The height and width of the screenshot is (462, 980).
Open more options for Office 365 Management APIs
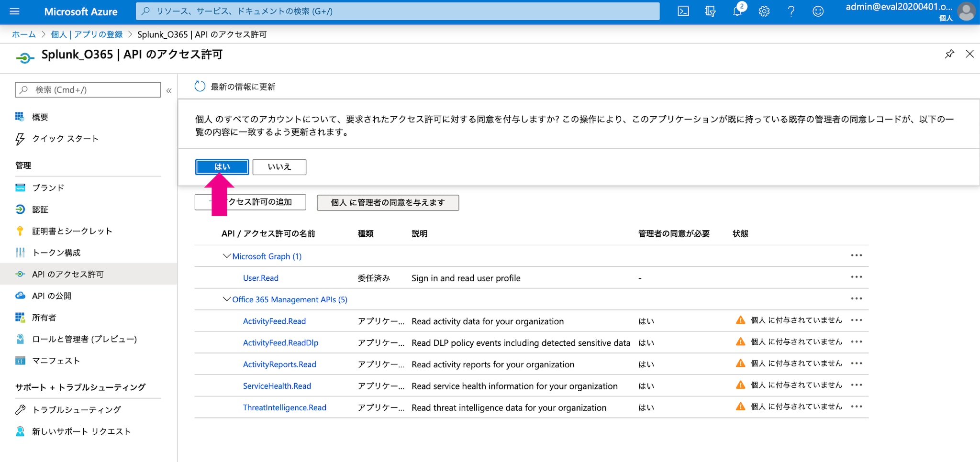(857, 298)
